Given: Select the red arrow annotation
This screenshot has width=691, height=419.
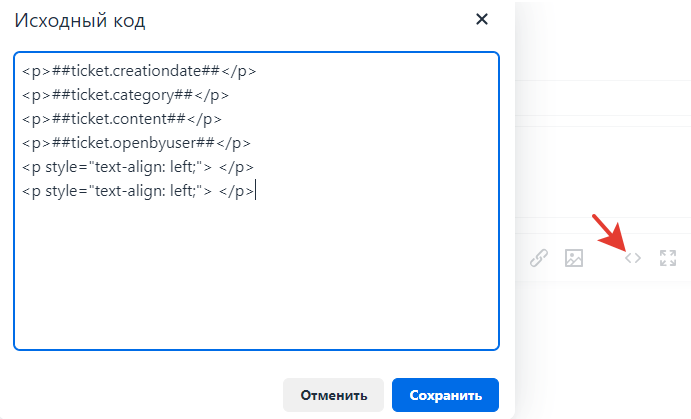Looking at the screenshot, I should tap(609, 233).
